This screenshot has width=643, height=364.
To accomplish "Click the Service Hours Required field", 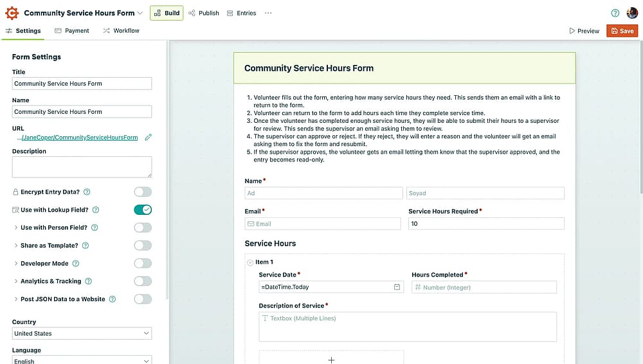I will coord(486,224).
